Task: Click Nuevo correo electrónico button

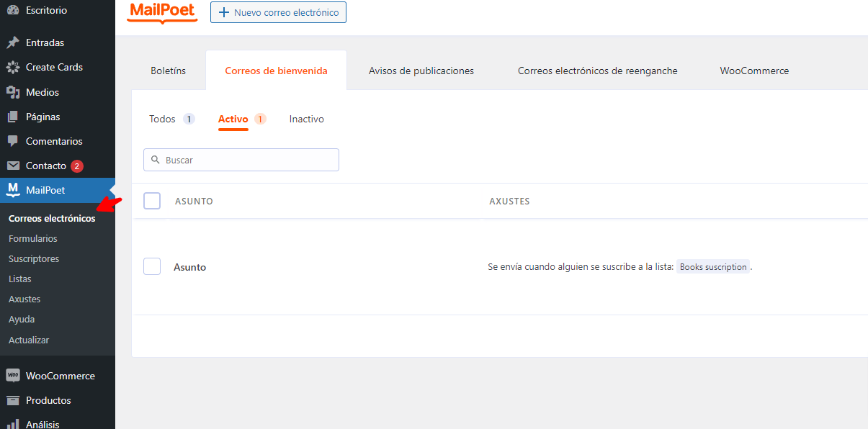Action: coord(278,12)
